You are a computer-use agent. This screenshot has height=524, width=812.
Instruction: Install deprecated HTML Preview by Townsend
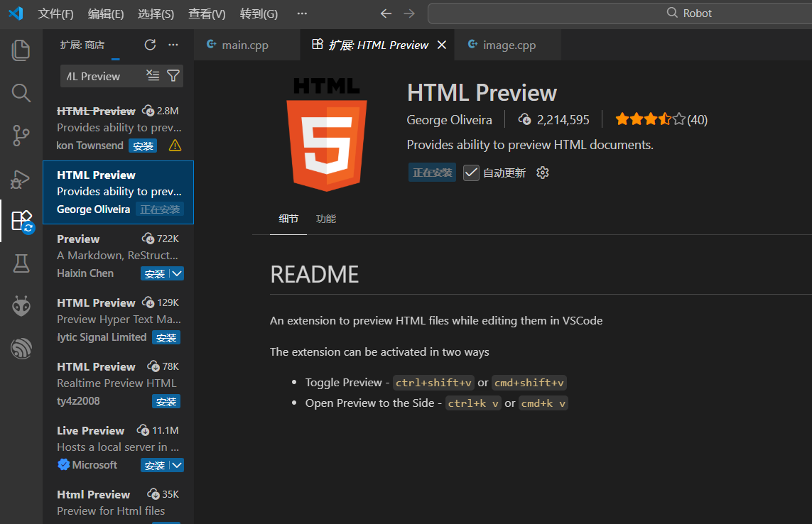[143, 146]
